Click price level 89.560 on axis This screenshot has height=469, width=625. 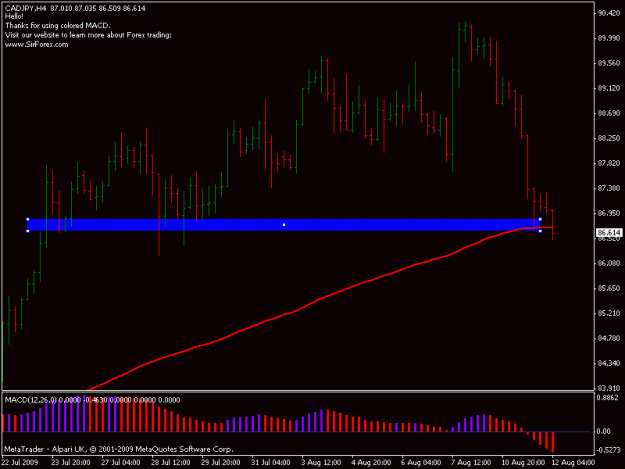click(x=609, y=63)
